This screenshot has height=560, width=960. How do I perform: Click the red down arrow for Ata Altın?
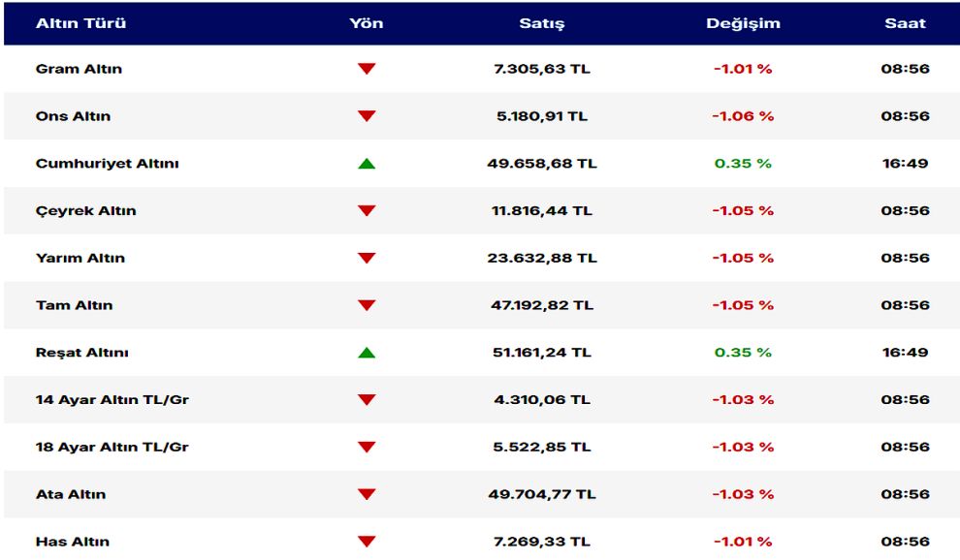click(x=366, y=494)
